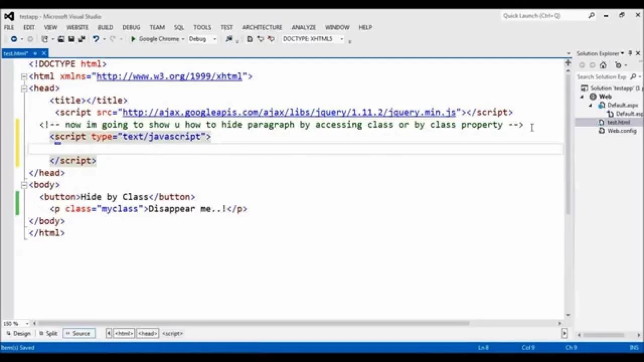Click the page icon before DOCTYPE dropdown
This screenshot has width=644, height=362.
tap(250, 39)
